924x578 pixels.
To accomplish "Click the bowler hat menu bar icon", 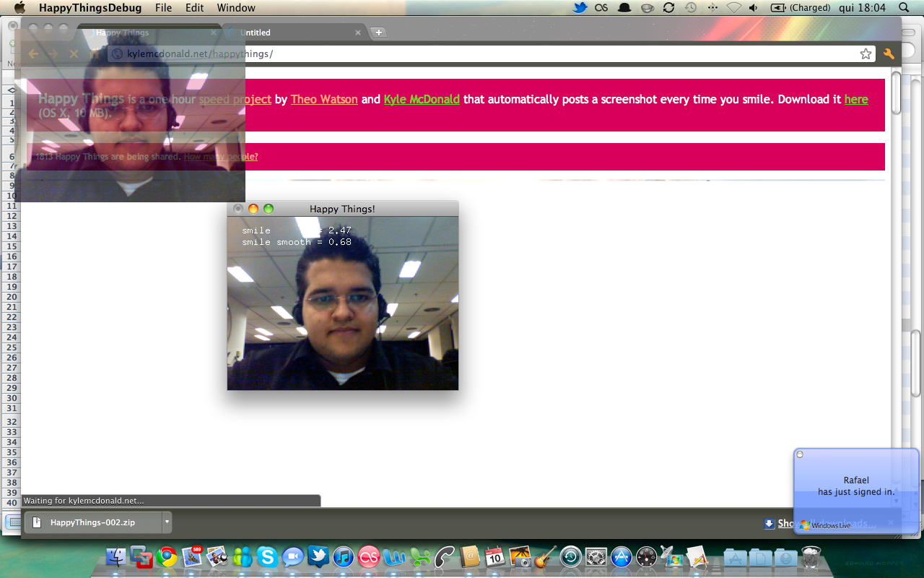I will (624, 8).
